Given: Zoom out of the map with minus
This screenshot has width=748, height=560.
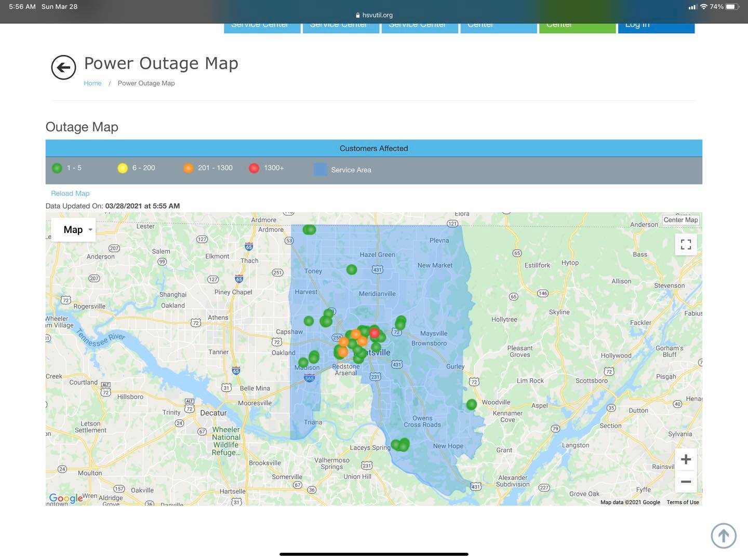Looking at the screenshot, I should coord(686,482).
